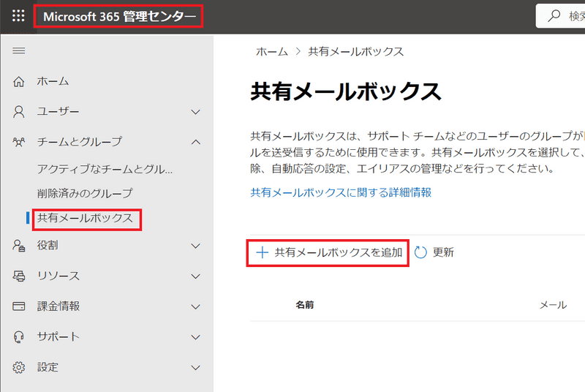The height and width of the screenshot is (392, 585).
Task: Click the Resources icon in sidebar
Action: click(19, 276)
